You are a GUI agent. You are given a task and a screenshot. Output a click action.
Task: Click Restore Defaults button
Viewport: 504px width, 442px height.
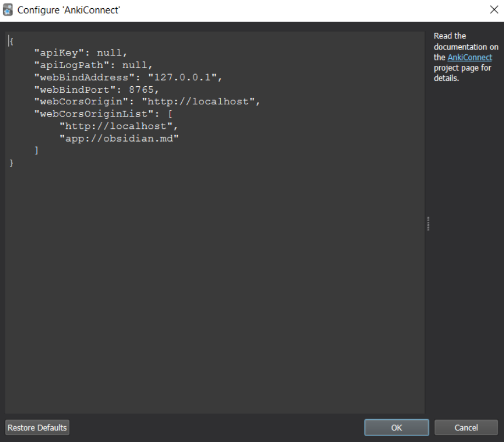[37, 428]
